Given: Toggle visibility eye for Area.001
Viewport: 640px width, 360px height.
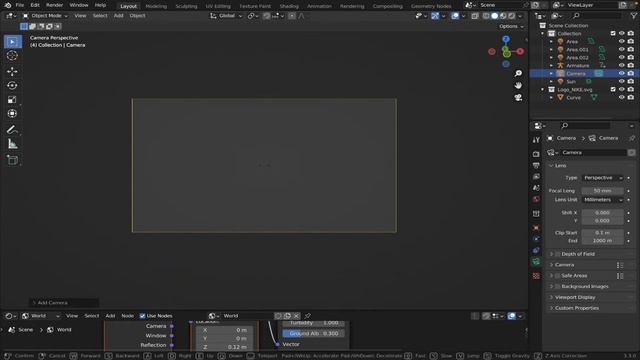Looking at the screenshot, I should [621, 49].
